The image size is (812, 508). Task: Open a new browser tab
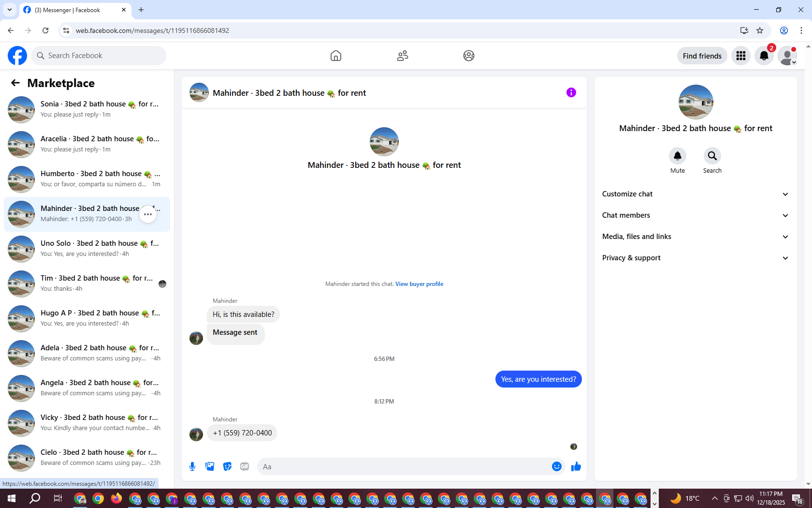tap(141, 10)
